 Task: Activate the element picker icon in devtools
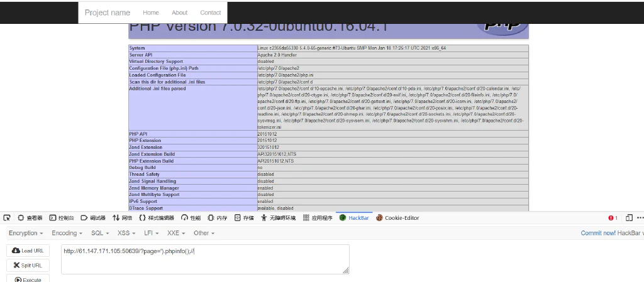tap(6, 218)
